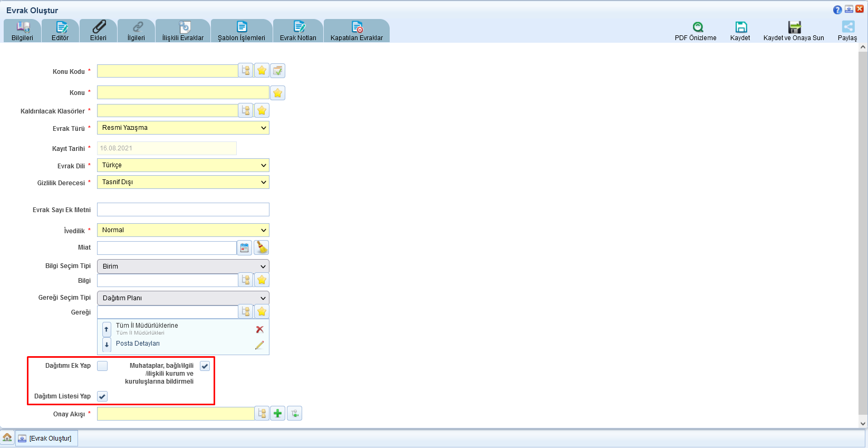868x448 pixels.
Task: Expand the Evrak Türü dropdown
Action: coord(183,128)
